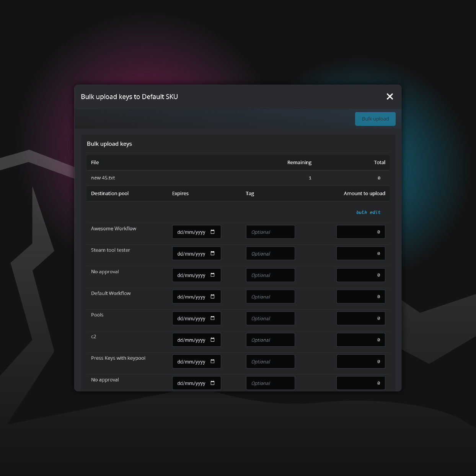Click Tag field for c2
The width and height of the screenshot is (476, 476).
(x=270, y=340)
